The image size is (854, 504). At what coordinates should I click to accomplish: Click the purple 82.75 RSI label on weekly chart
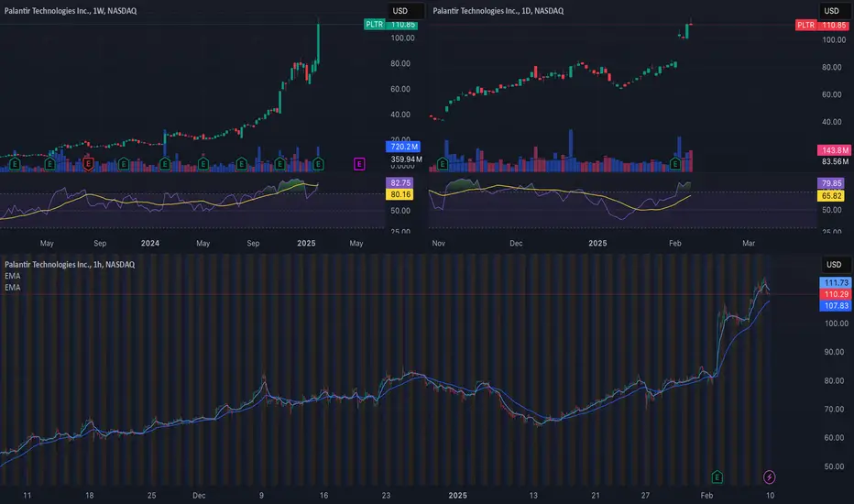click(x=400, y=182)
